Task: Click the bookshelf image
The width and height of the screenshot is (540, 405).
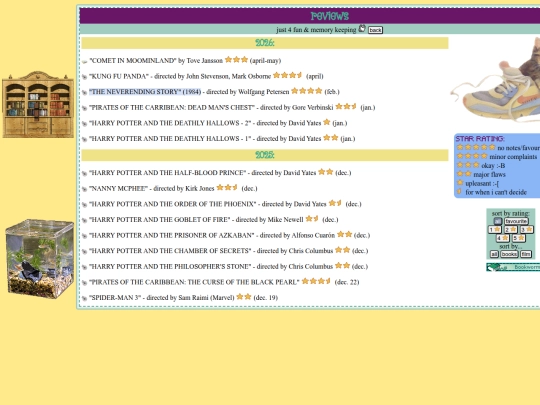Action: [x=38, y=104]
